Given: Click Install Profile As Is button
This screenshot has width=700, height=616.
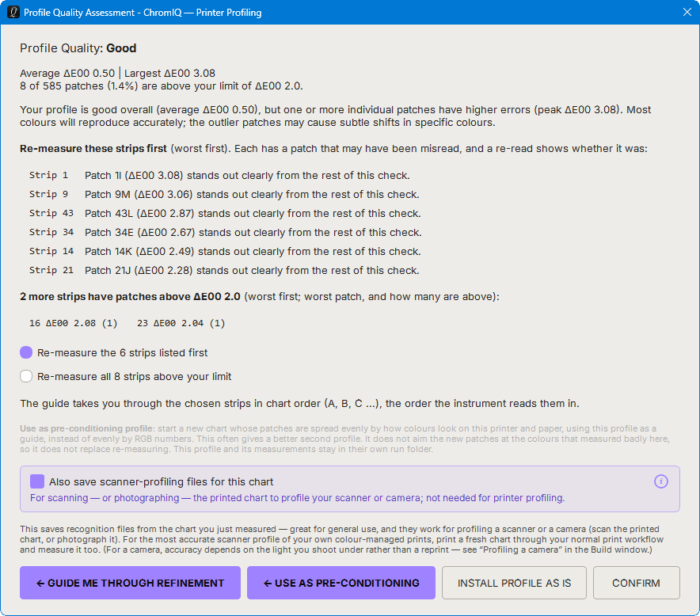Looking at the screenshot, I should (514, 583).
